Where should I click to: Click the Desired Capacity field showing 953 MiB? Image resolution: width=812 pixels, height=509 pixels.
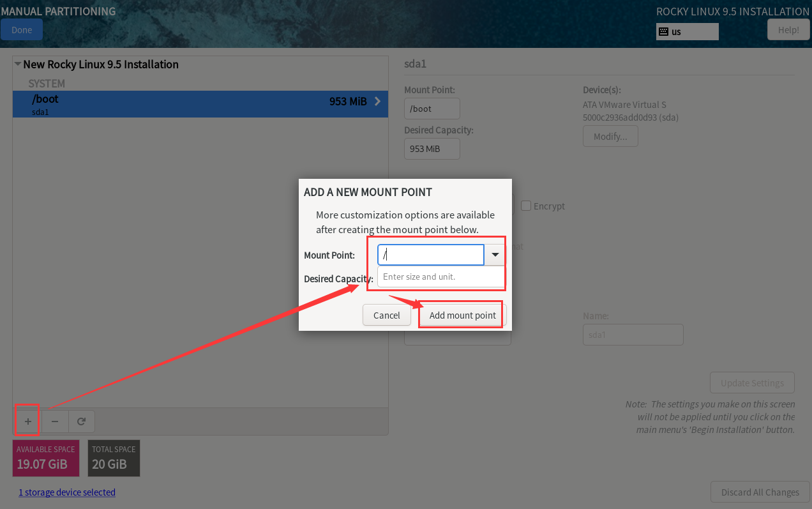[x=432, y=149]
